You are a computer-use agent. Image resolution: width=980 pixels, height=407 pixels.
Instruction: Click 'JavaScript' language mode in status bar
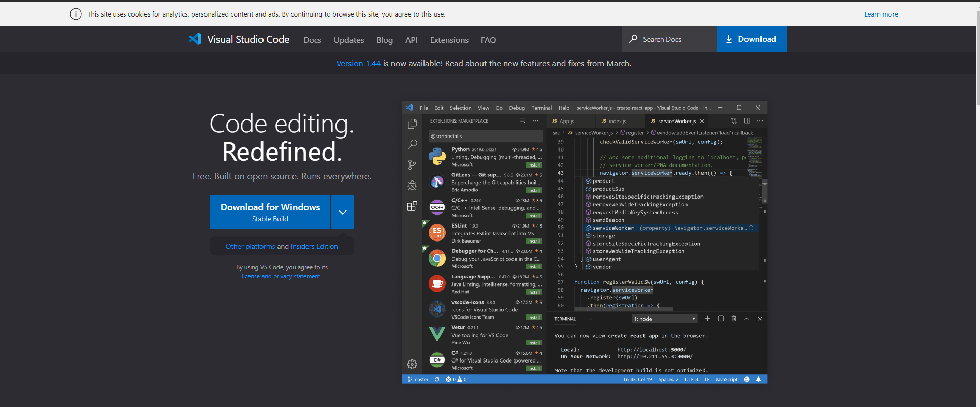click(726, 379)
